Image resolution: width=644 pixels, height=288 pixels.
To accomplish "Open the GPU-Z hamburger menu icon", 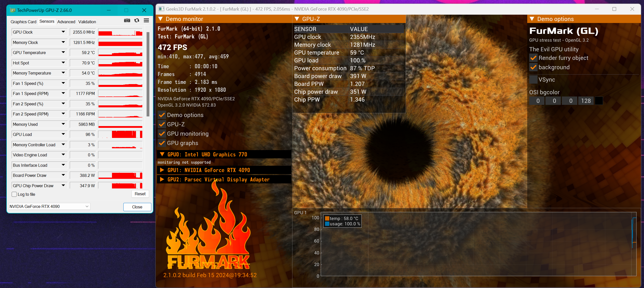I will [x=146, y=20].
